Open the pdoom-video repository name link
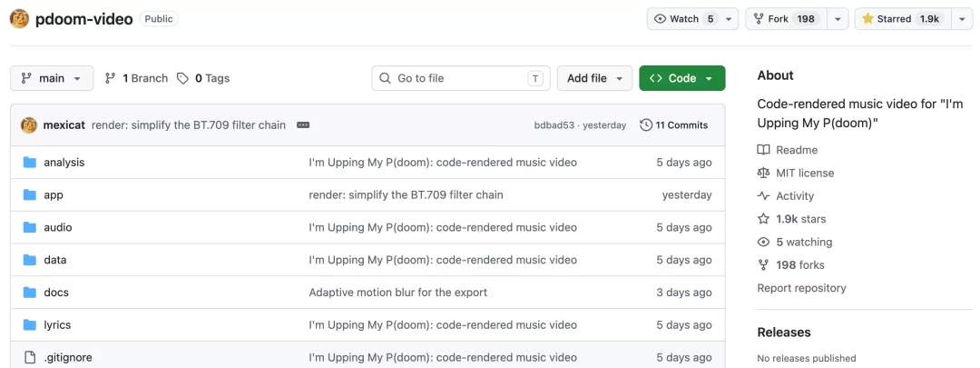This screenshot has height=368, width=980. [83, 19]
